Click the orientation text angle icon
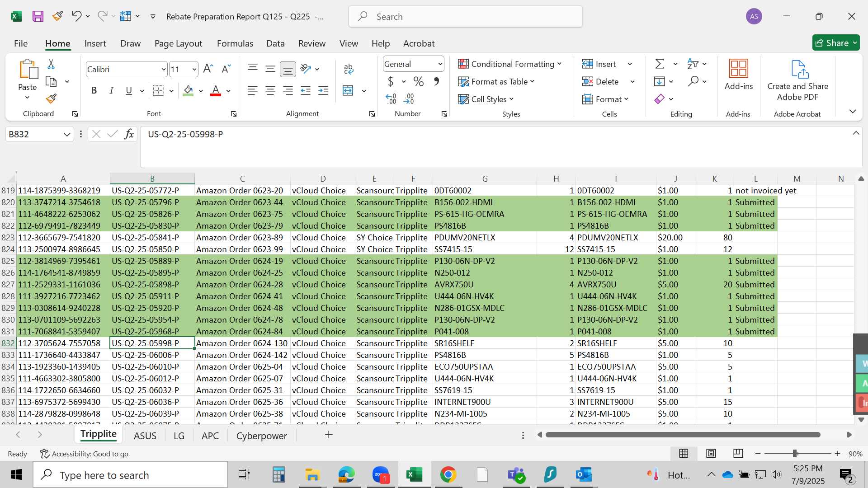The image size is (868, 488). pyautogui.click(x=306, y=69)
